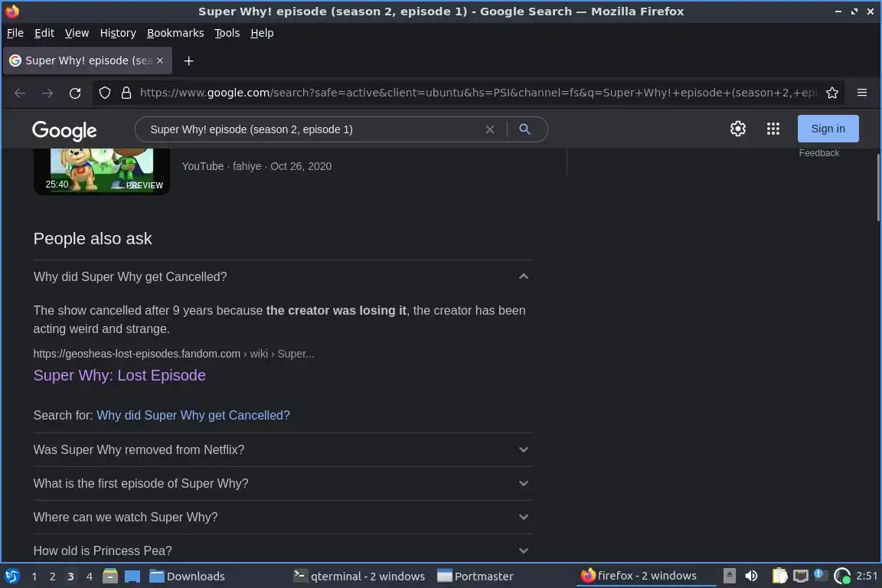The image size is (882, 588).
Task: Open the History menu
Action: (x=118, y=33)
